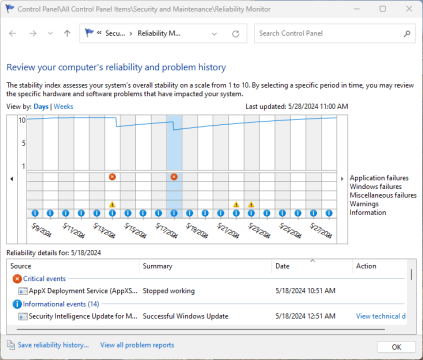Screen dimensions: 423x360
Task: Click 'Stopped working' summary cell
Action: (x=169, y=291)
